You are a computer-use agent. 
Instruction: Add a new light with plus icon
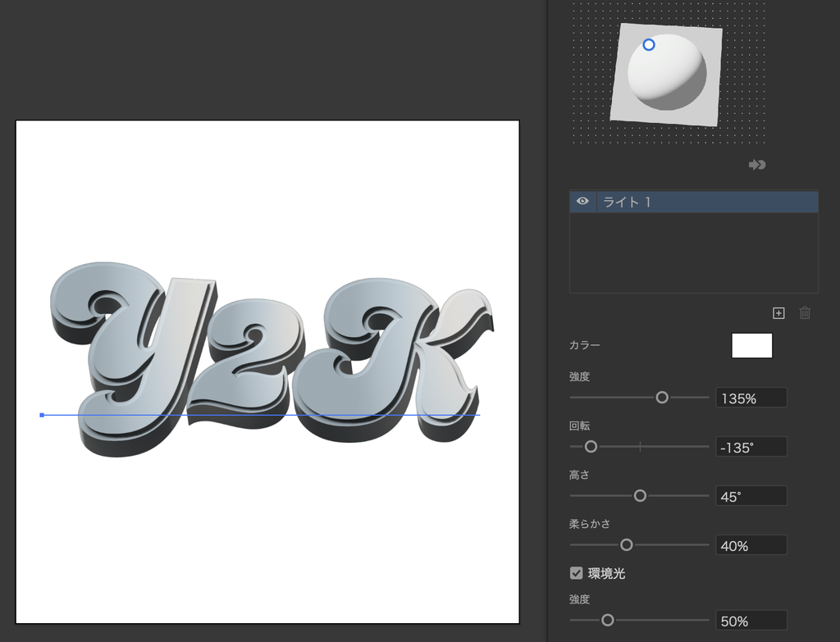(778, 313)
